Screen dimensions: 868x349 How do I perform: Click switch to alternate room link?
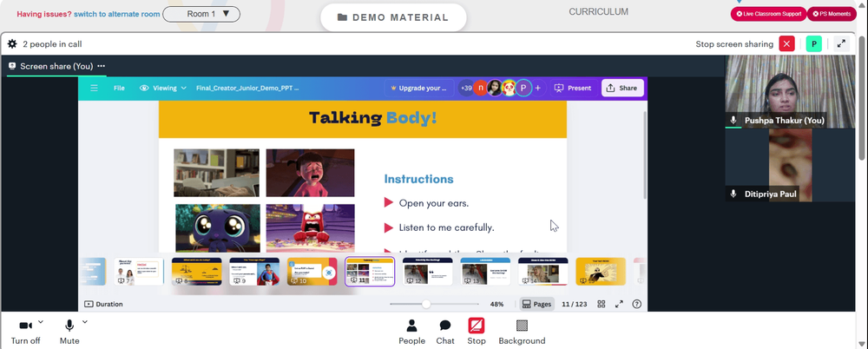117,14
